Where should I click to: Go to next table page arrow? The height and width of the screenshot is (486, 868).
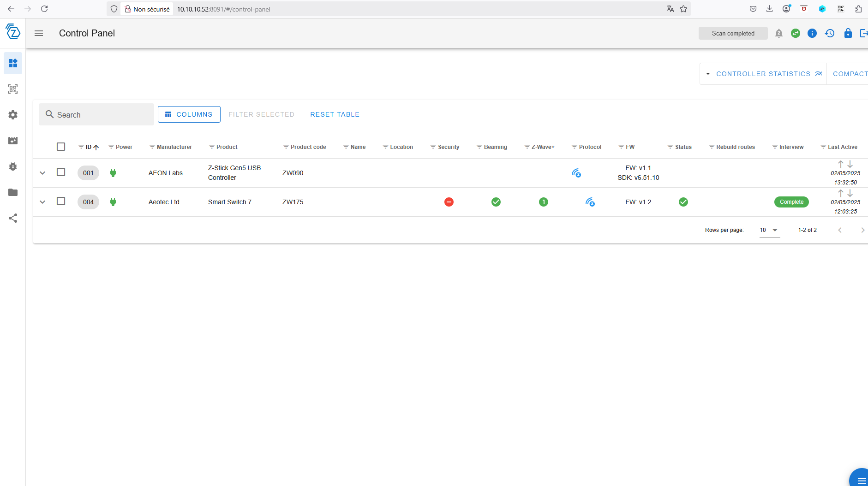[x=862, y=230]
